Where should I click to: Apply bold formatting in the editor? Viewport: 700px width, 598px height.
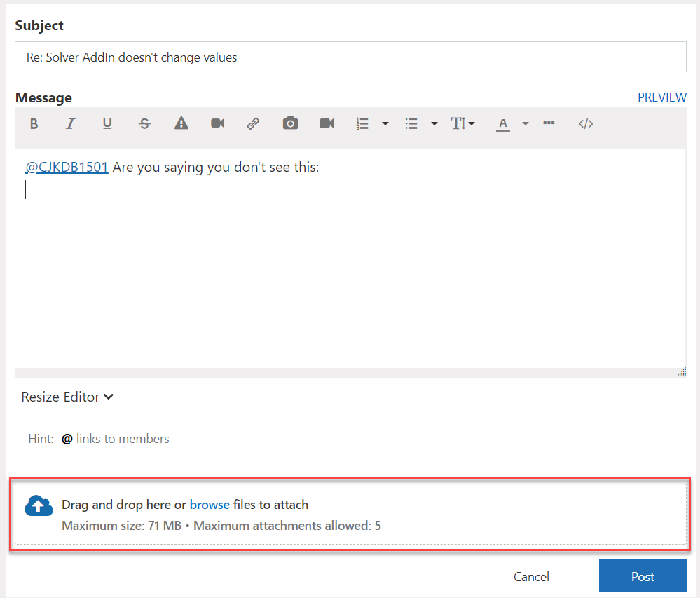[34, 123]
